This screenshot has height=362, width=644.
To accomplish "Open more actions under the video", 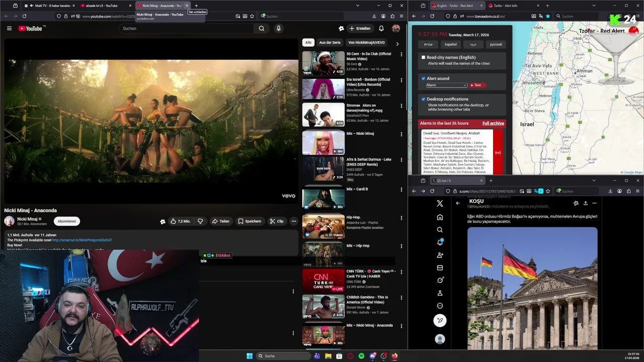I will 294,221.
